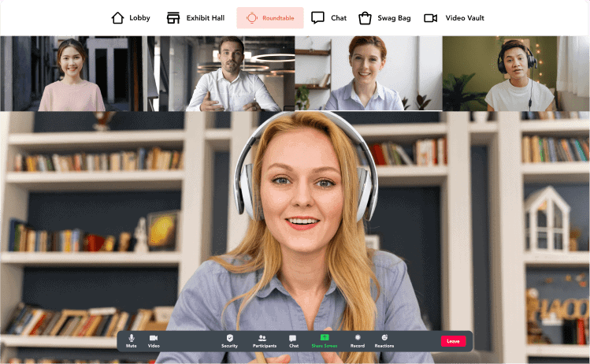The height and width of the screenshot is (364, 590).
Task: Toggle the Video camera button
Action: 154,340
